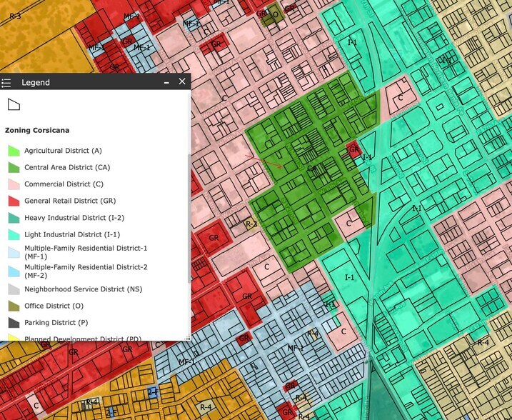Click the Central Area District green swatch
Viewport: 512px width, 420px height.
point(14,168)
